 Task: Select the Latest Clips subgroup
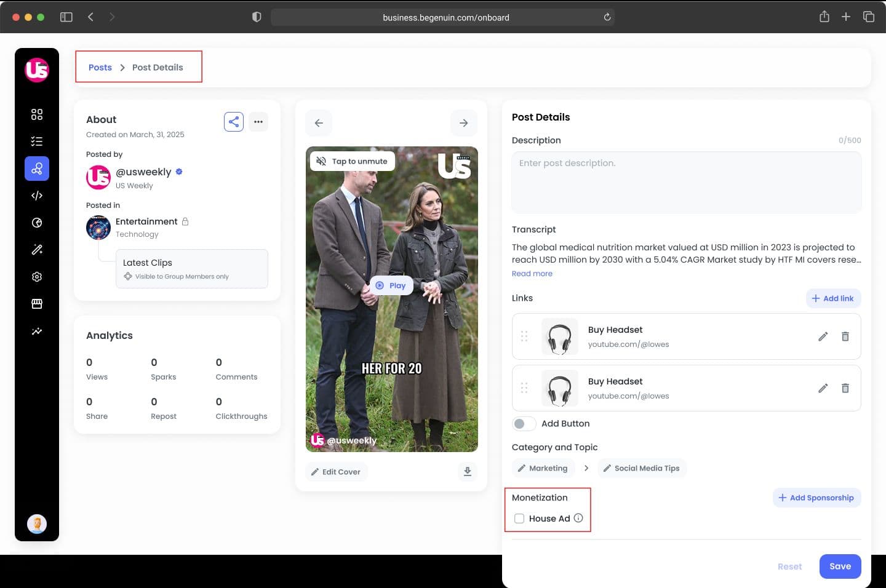[x=192, y=269]
